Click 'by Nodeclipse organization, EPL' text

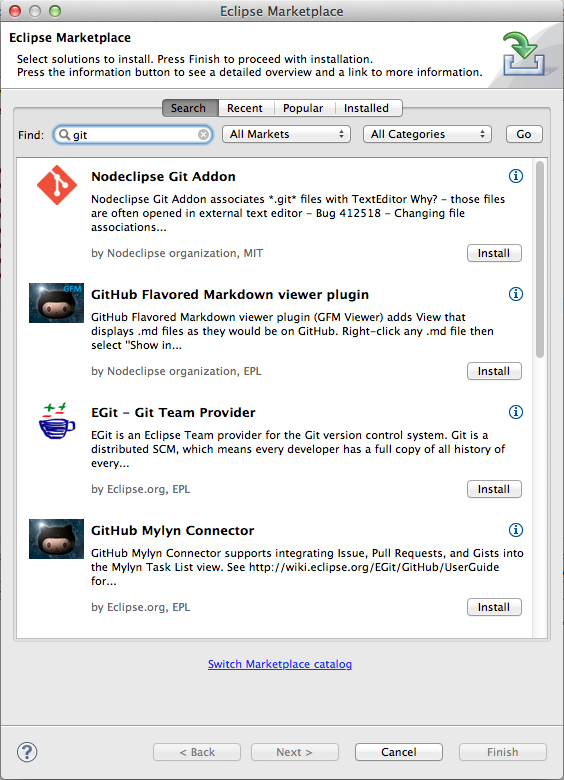(176, 371)
